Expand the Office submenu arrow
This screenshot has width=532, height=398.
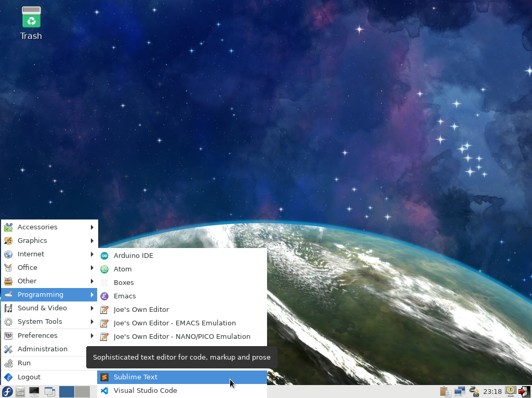tap(92, 267)
